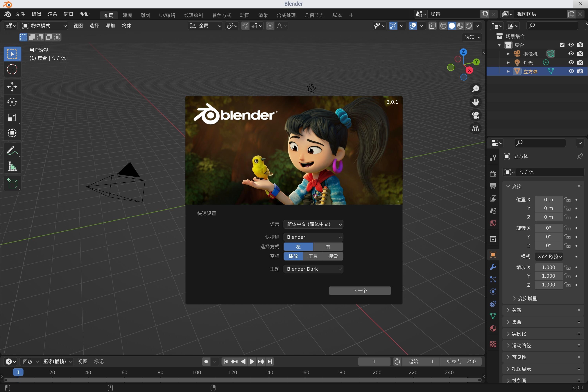The width and height of the screenshot is (588, 392).
Task: Open the XYZ 欧拉 rotation mode dropdown
Action: [549, 257]
